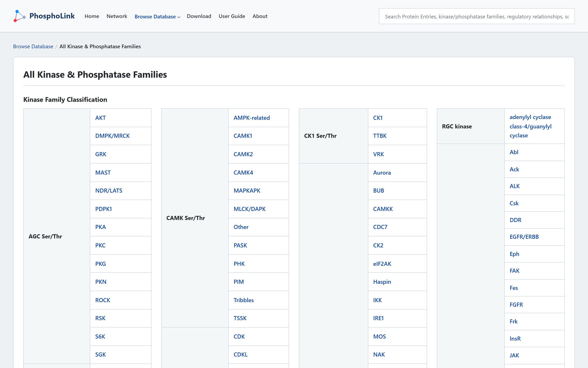588x368 pixels.
Task: Select the CAMK1 family link
Action: 243,136
